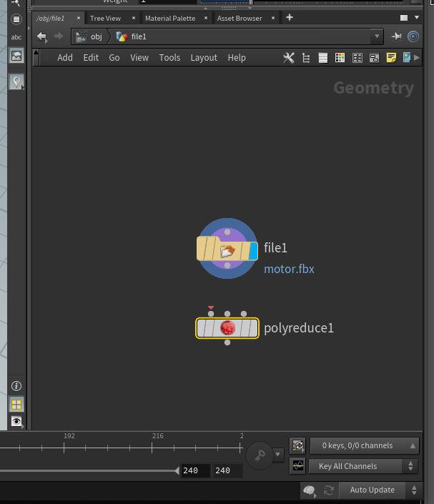Toggle the display flag on file1 node
The height and width of the screenshot is (504, 434).
pyautogui.click(x=252, y=250)
